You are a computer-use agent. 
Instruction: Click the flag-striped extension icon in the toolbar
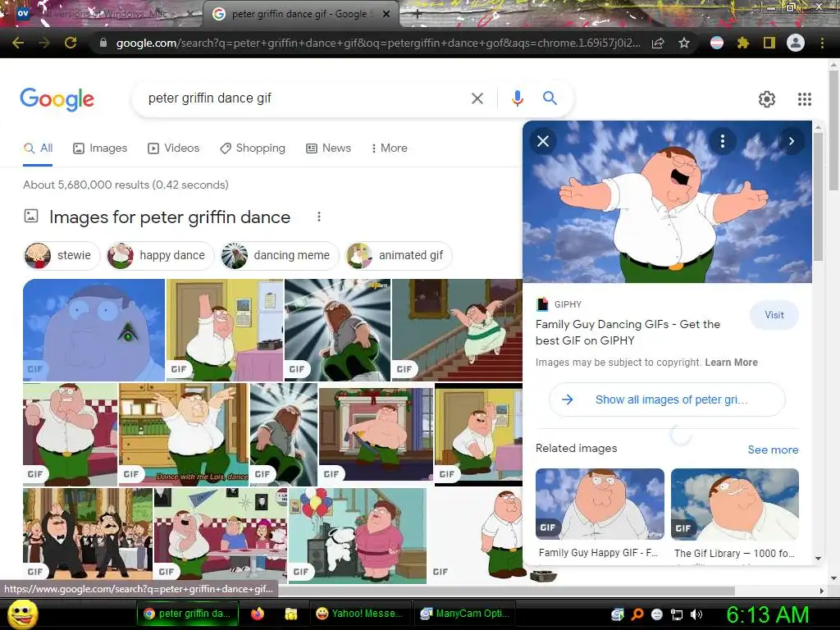click(717, 43)
